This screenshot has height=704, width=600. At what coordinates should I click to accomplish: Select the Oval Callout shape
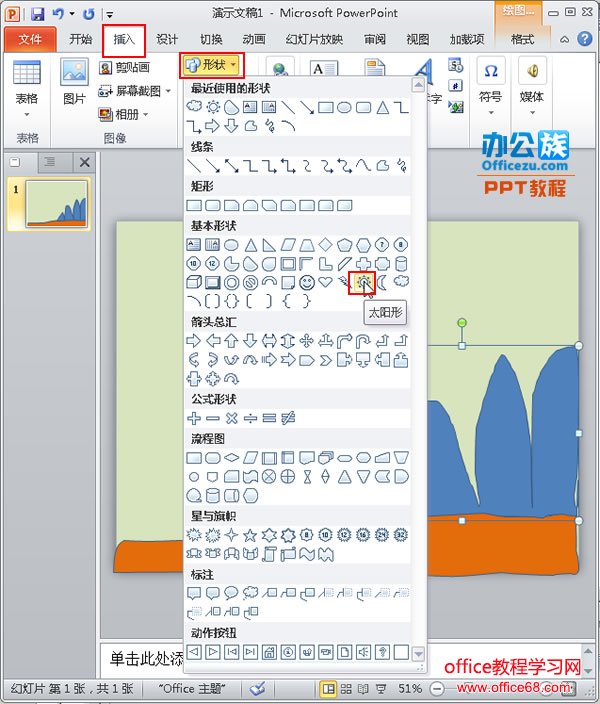point(231,593)
